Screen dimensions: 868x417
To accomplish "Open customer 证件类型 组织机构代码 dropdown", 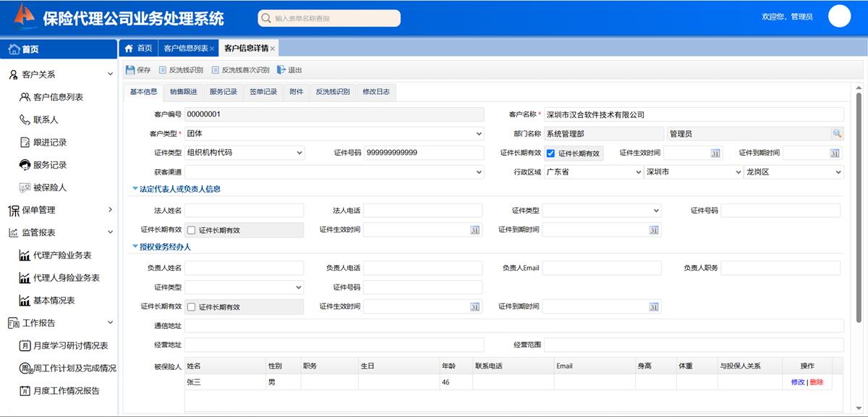I will click(x=244, y=153).
